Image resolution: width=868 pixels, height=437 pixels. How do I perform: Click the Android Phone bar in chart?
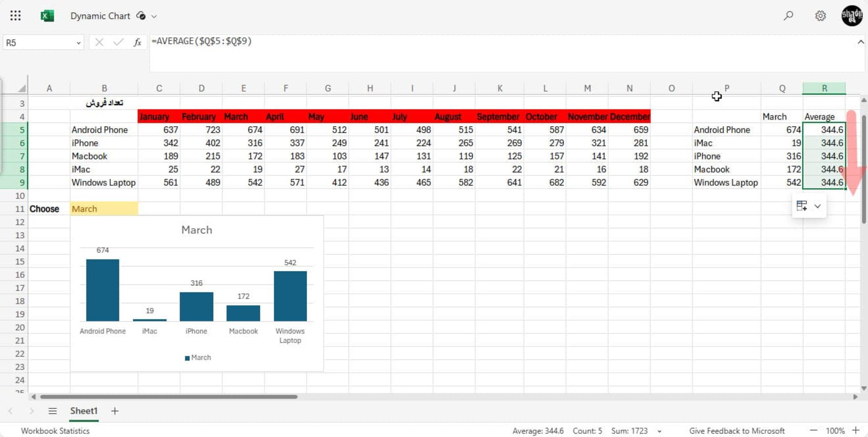coord(103,290)
